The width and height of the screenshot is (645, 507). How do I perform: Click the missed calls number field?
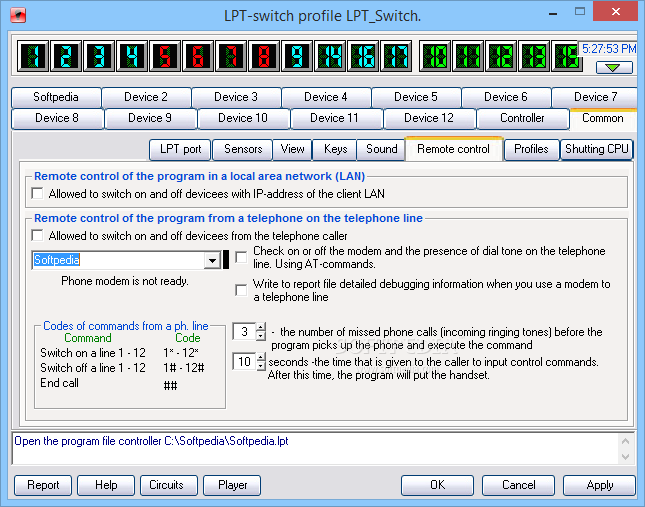244,332
